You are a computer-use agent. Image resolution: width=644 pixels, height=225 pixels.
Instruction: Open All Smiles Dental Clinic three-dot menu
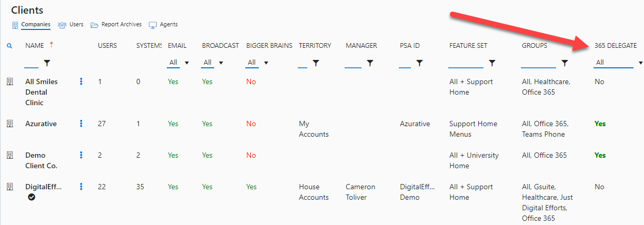81,81
